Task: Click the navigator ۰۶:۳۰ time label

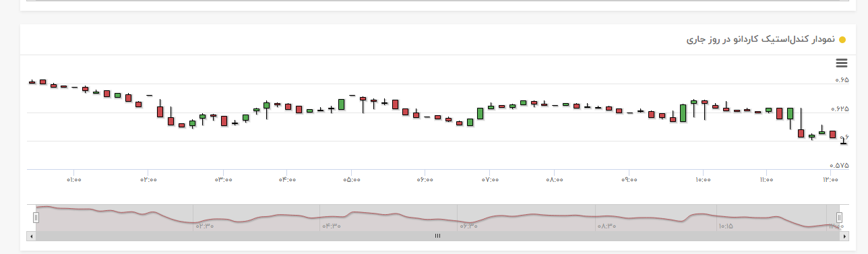Action: click(469, 226)
